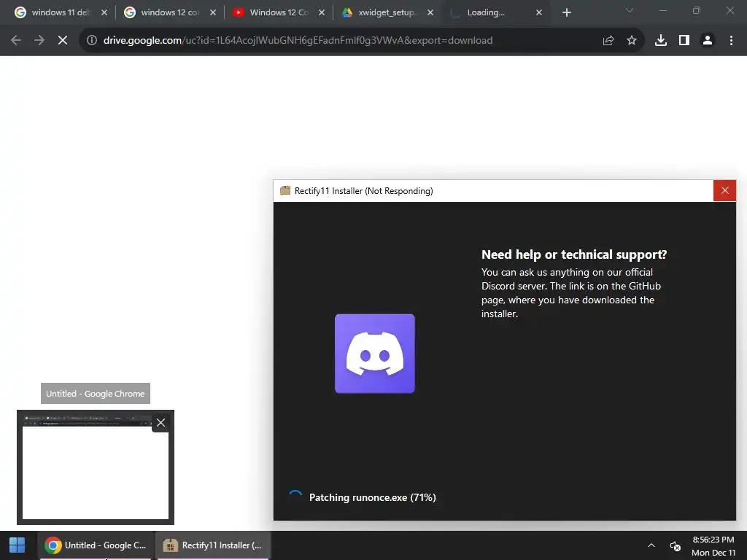747x560 pixels.
Task: Close the "windows 12 co" Google tab
Action: click(x=213, y=12)
